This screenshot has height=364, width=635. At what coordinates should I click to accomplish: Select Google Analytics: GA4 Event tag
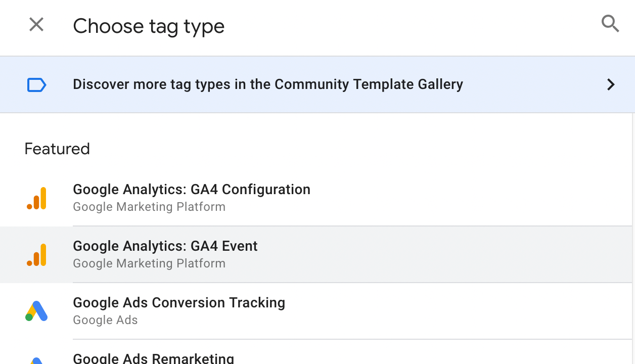pos(166,246)
